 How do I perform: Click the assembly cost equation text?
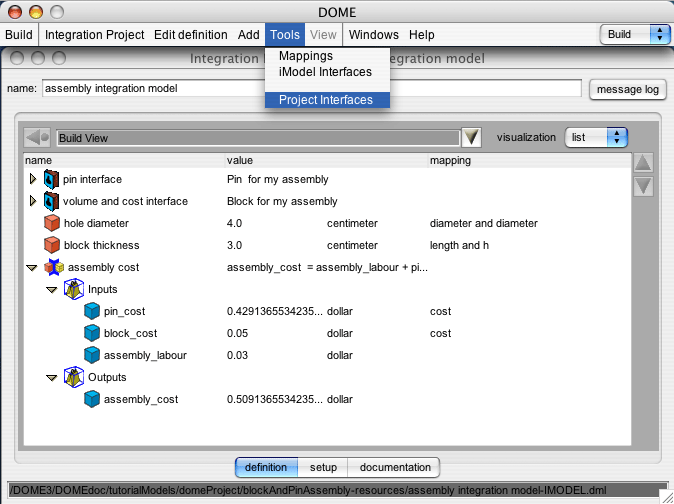pyautogui.click(x=327, y=267)
